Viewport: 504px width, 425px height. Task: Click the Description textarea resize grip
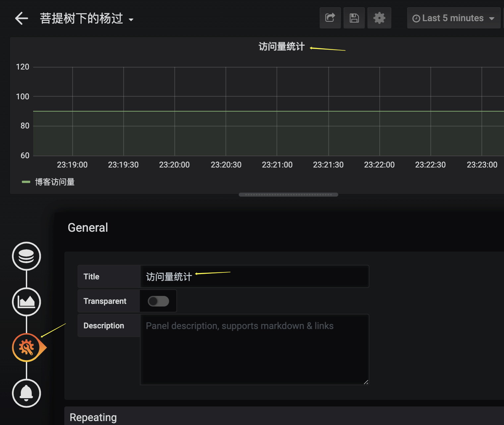[x=366, y=382]
